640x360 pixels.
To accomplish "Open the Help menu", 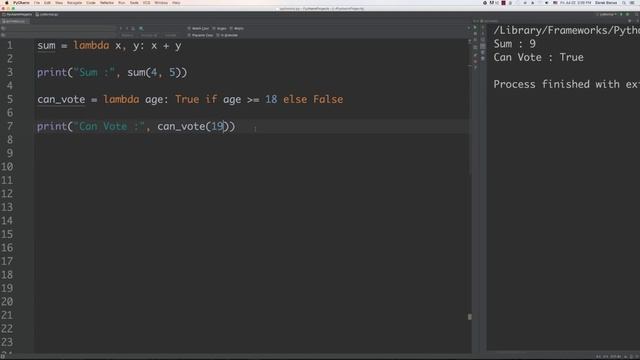I will click(x=176, y=2).
